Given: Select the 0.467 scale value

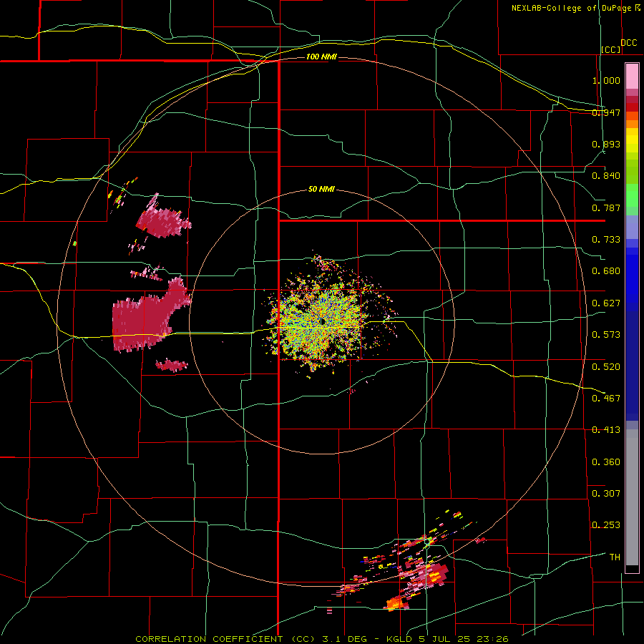Looking at the screenshot, I should tap(606, 398).
